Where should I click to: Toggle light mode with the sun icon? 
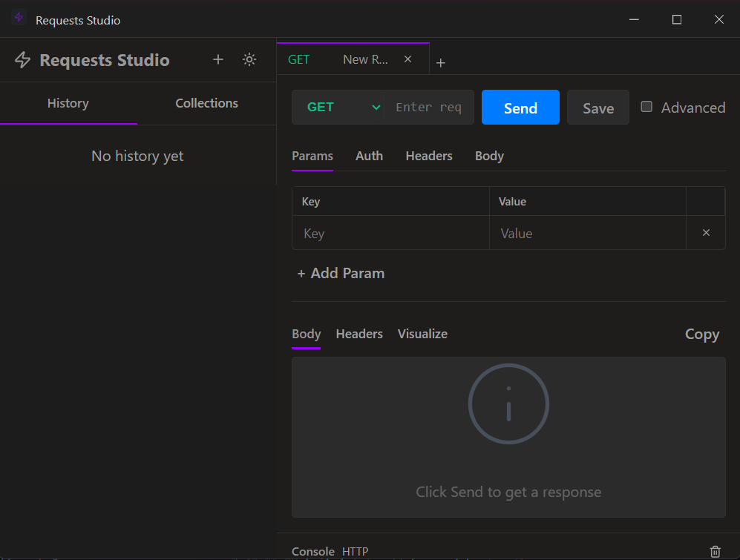click(249, 59)
